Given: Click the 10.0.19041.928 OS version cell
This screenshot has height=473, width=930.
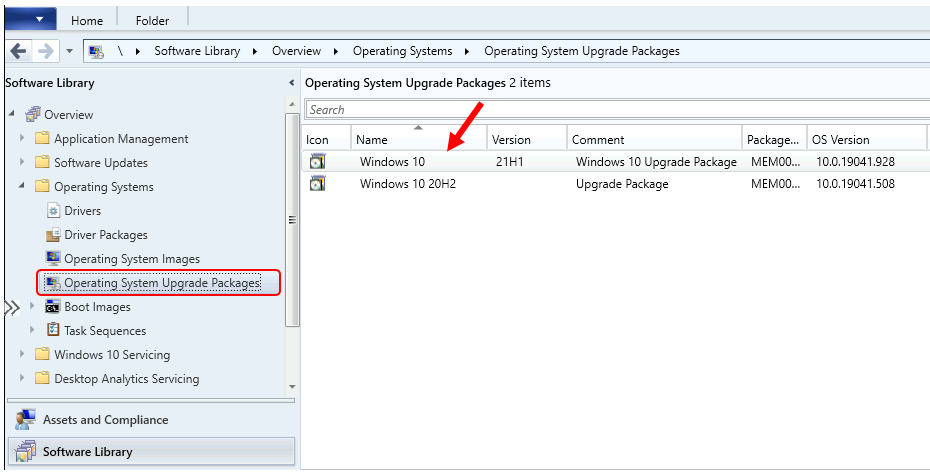Looking at the screenshot, I should coord(855,161).
